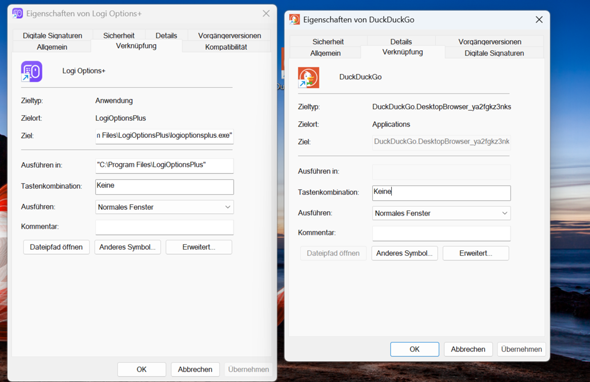Click the large DuckDuckGo shortcut icon

click(309, 78)
